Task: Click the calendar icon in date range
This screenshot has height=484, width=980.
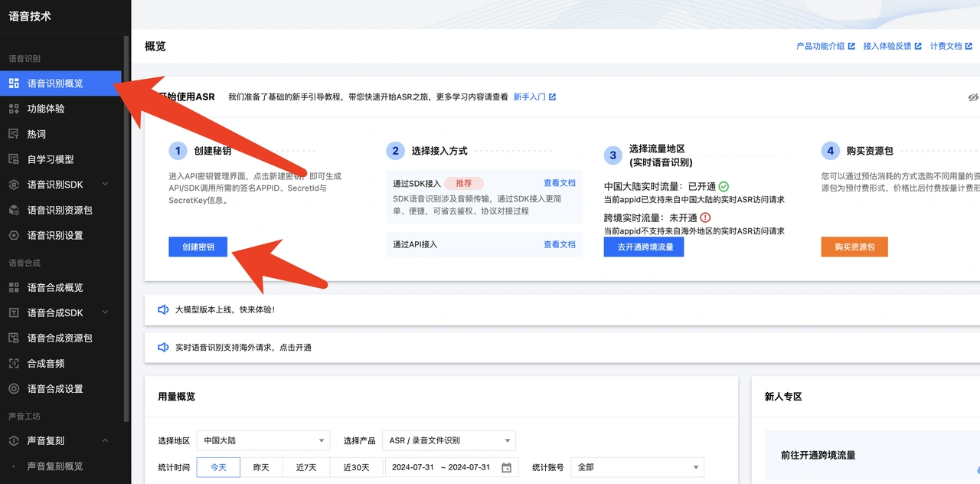Action: pyautogui.click(x=506, y=467)
